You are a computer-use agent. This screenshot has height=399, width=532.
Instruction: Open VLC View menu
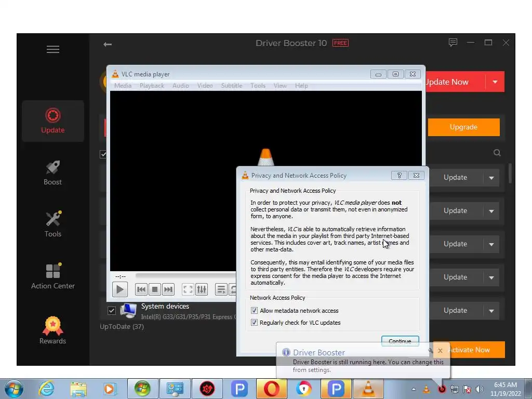[280, 86]
